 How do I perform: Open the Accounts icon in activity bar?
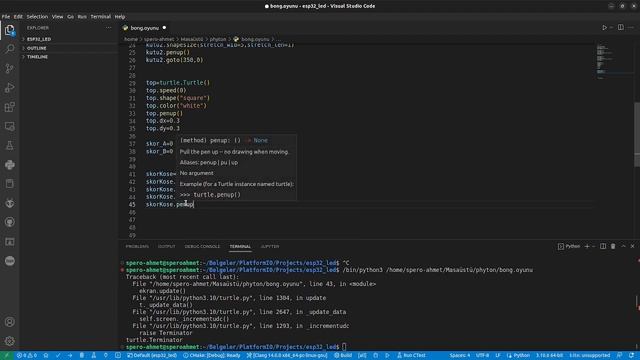tap(9, 322)
